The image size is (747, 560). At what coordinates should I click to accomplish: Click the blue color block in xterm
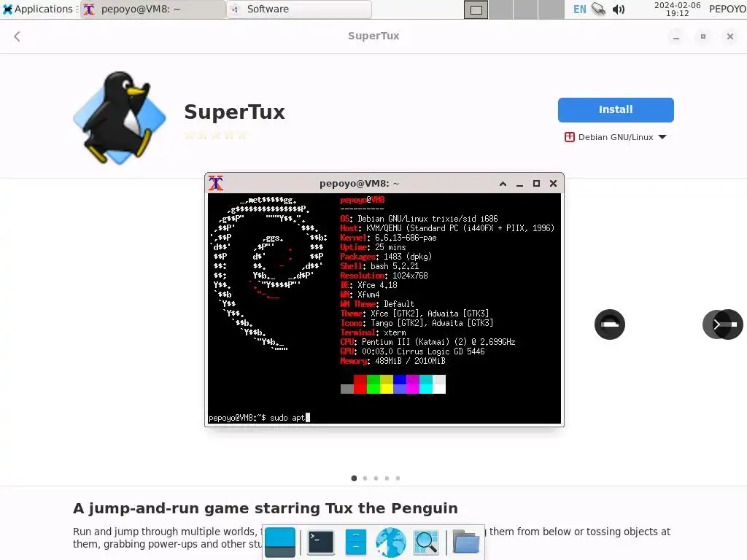399,384
